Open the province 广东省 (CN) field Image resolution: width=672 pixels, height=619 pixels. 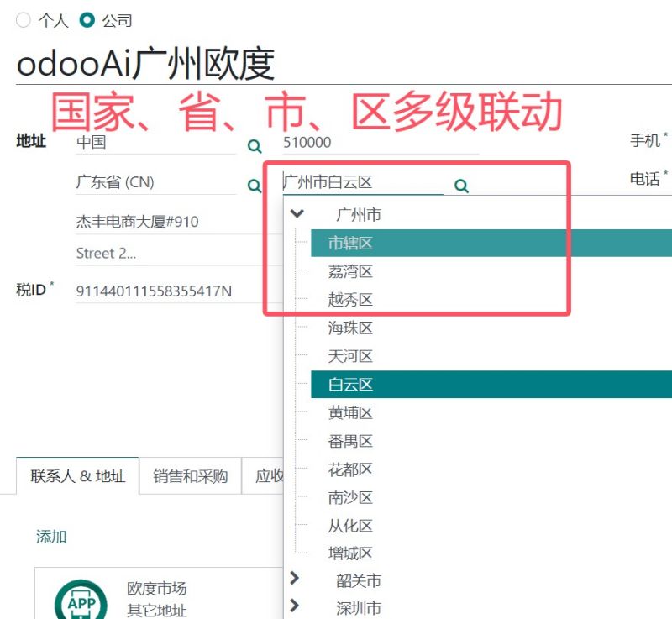point(155,182)
